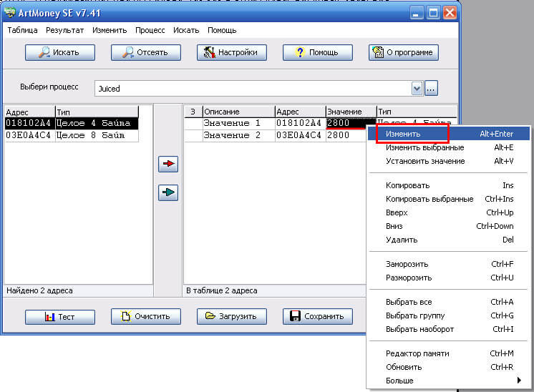Image resolution: width=534 pixels, height=392 pixels.
Task: Click value 2800 in Значение 2 row
Action: coord(346,135)
